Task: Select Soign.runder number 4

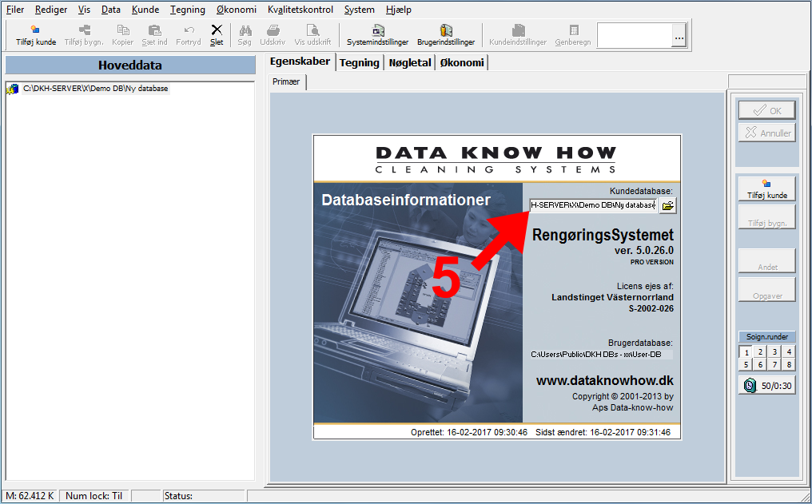Action: point(789,352)
